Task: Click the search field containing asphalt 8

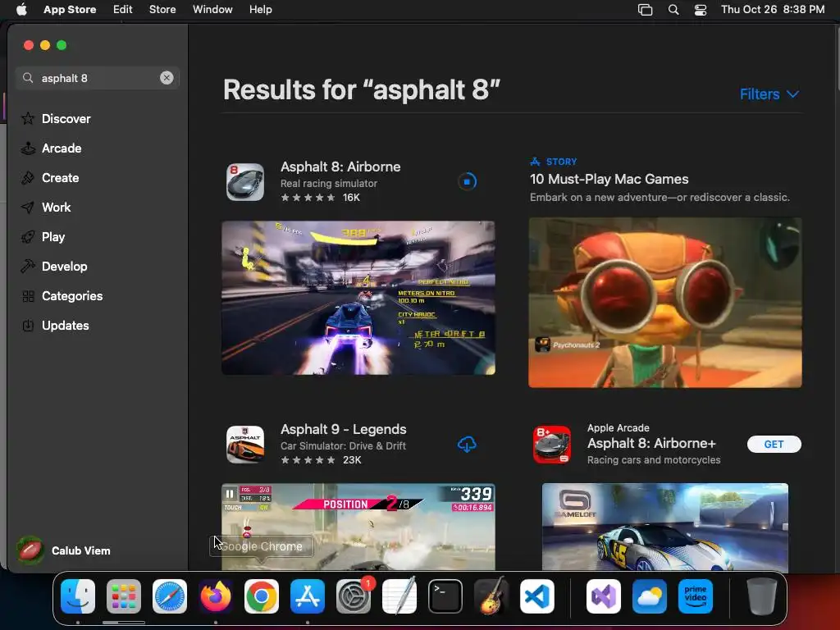Action: 97,78
